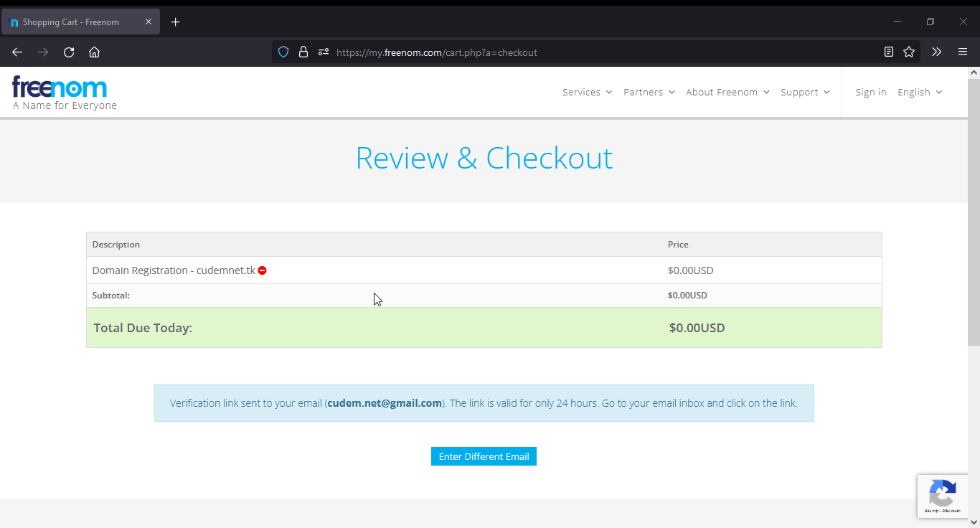Viewport: 980px width, 528px height.
Task: Click Domain Registration - cudemnet.tk text
Action: [174, 270]
